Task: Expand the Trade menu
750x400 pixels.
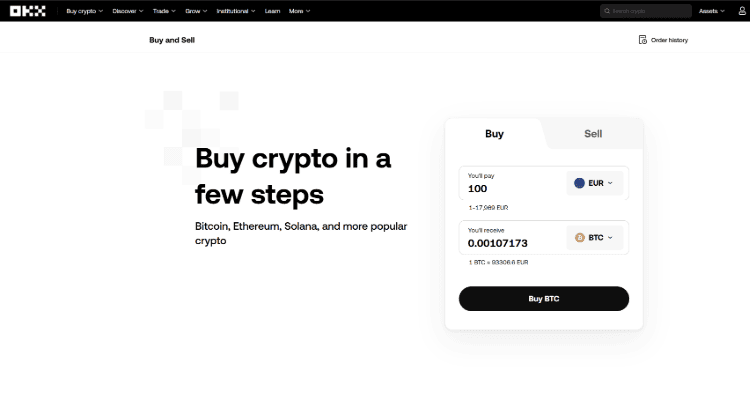Action: [164, 11]
